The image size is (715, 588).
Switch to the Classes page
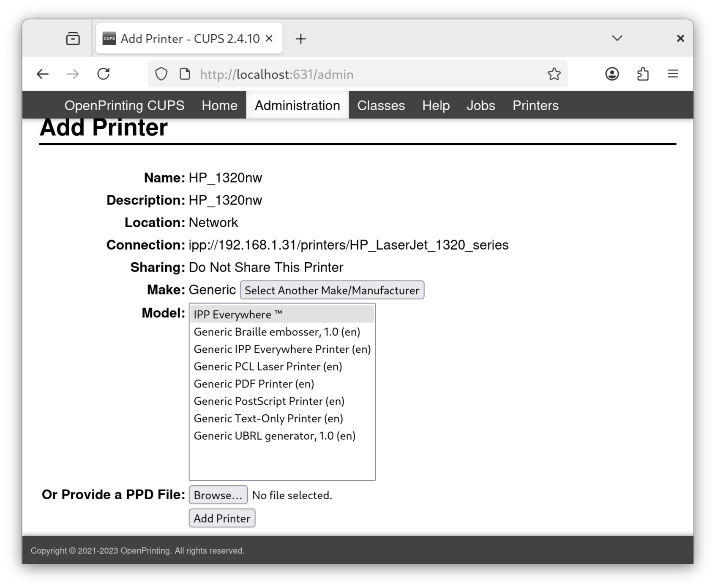click(x=381, y=106)
